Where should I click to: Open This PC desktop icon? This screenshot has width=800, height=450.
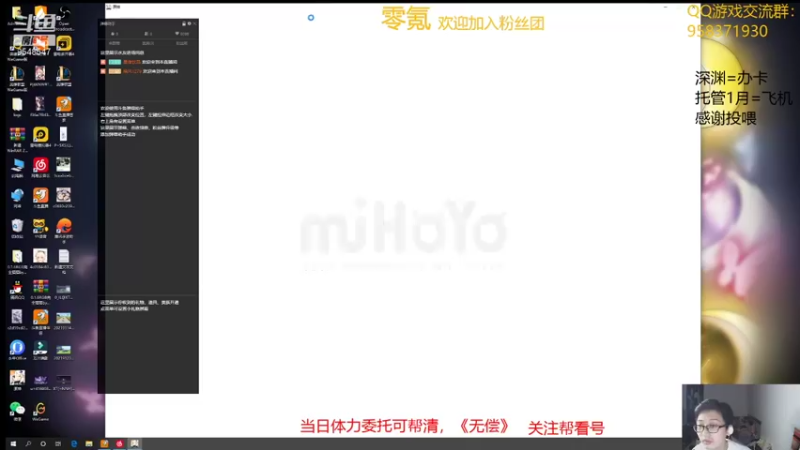click(x=17, y=167)
